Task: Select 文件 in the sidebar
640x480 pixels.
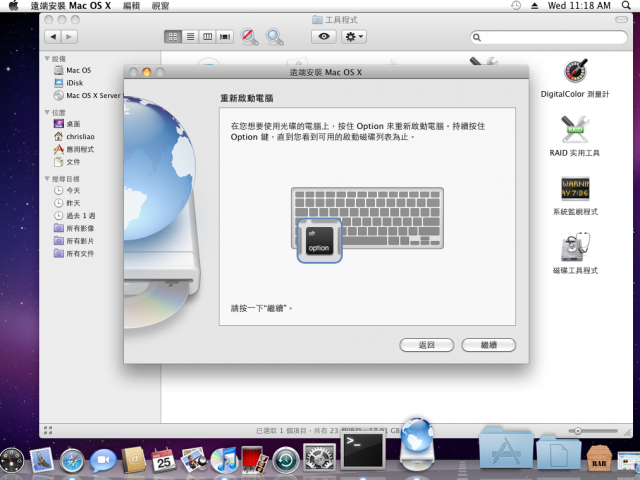Action: 67,162
